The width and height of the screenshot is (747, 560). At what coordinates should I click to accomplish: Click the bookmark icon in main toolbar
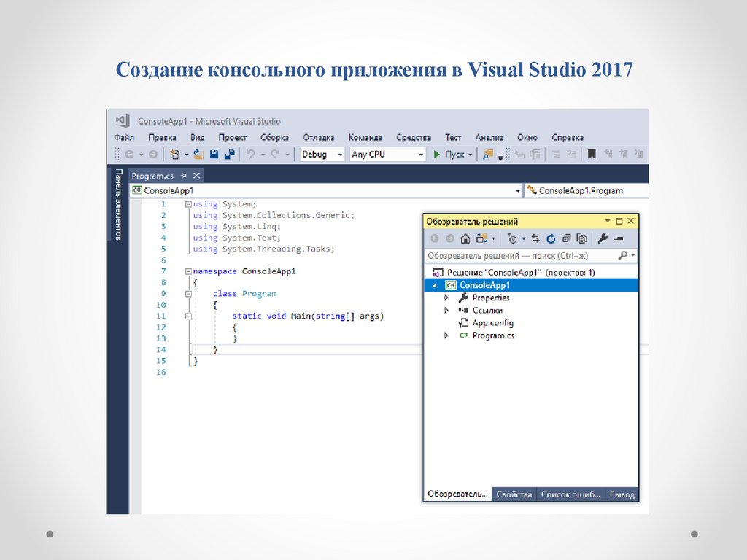pos(592,155)
